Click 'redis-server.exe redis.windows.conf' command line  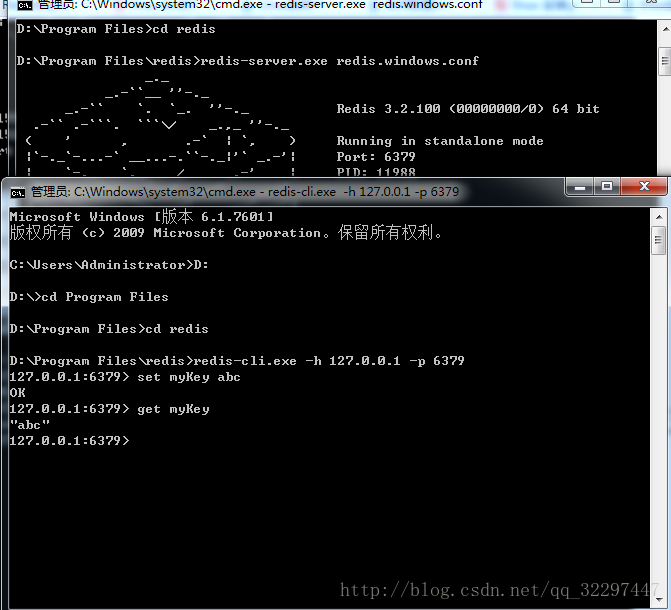click(248, 61)
